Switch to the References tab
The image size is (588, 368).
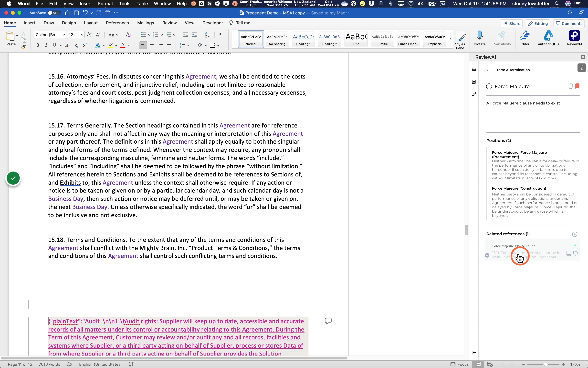(x=117, y=23)
